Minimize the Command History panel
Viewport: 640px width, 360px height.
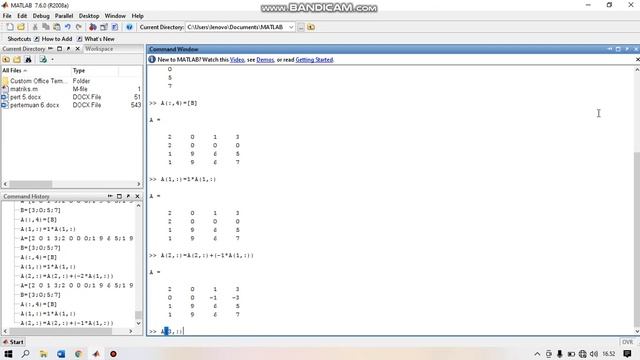pyautogui.click(x=110, y=196)
